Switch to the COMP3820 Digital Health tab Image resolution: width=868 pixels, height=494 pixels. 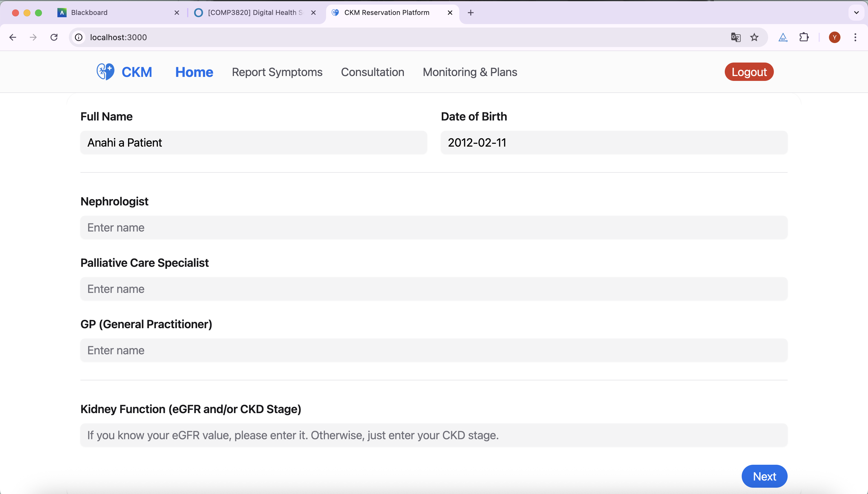pos(251,13)
